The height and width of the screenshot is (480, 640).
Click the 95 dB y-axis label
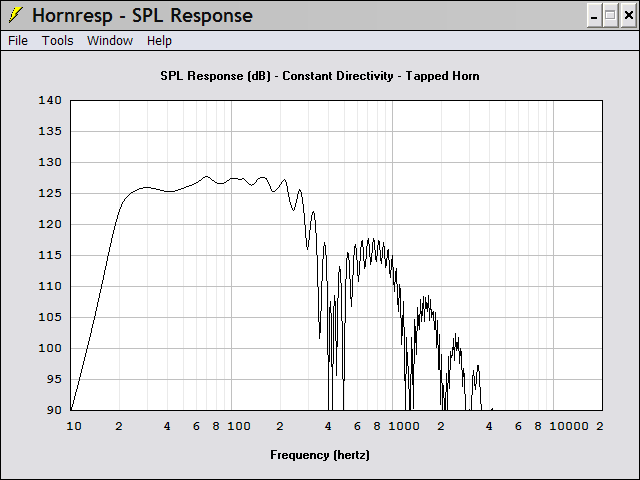[53, 379]
